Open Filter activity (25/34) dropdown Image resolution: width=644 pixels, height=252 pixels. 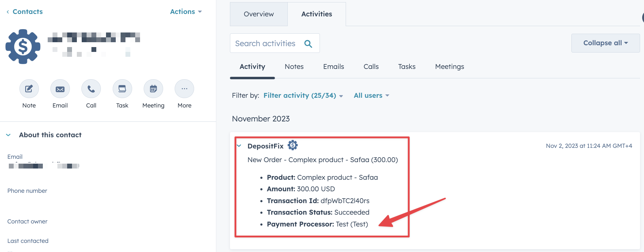(303, 95)
